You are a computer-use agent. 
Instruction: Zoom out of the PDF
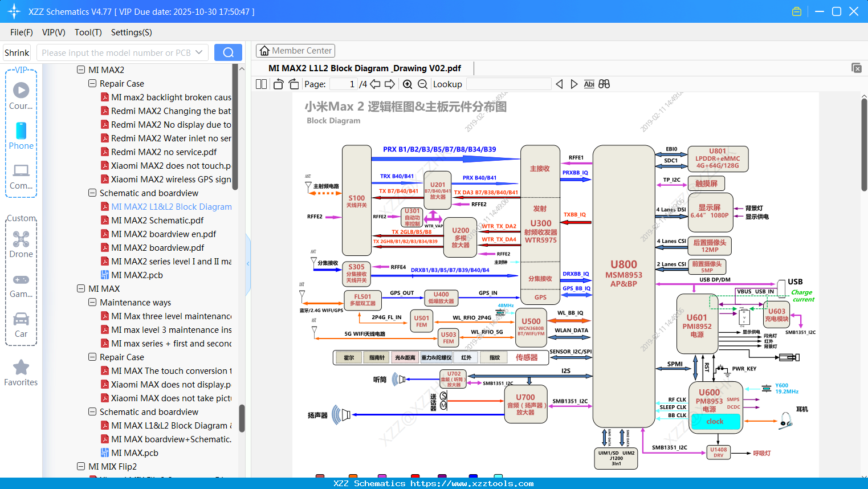coord(422,84)
